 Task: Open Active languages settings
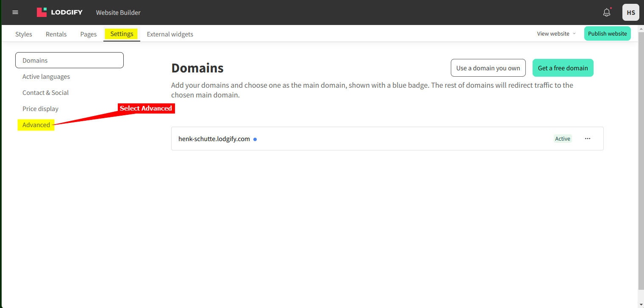[46, 77]
